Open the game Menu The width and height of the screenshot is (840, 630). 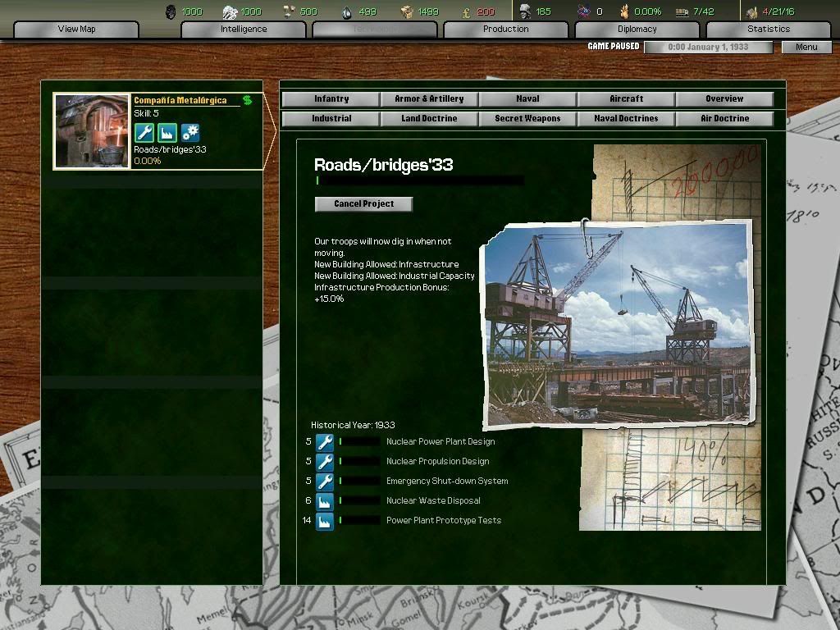(806, 47)
